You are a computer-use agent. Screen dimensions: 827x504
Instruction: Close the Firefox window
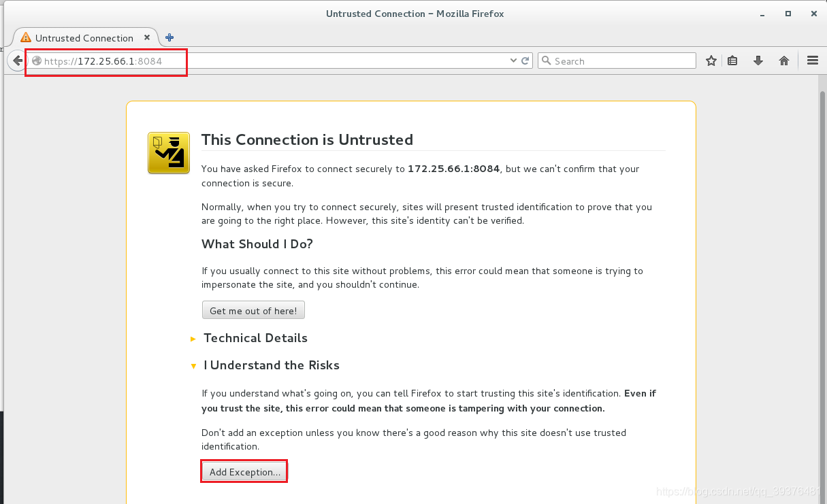tap(813, 14)
